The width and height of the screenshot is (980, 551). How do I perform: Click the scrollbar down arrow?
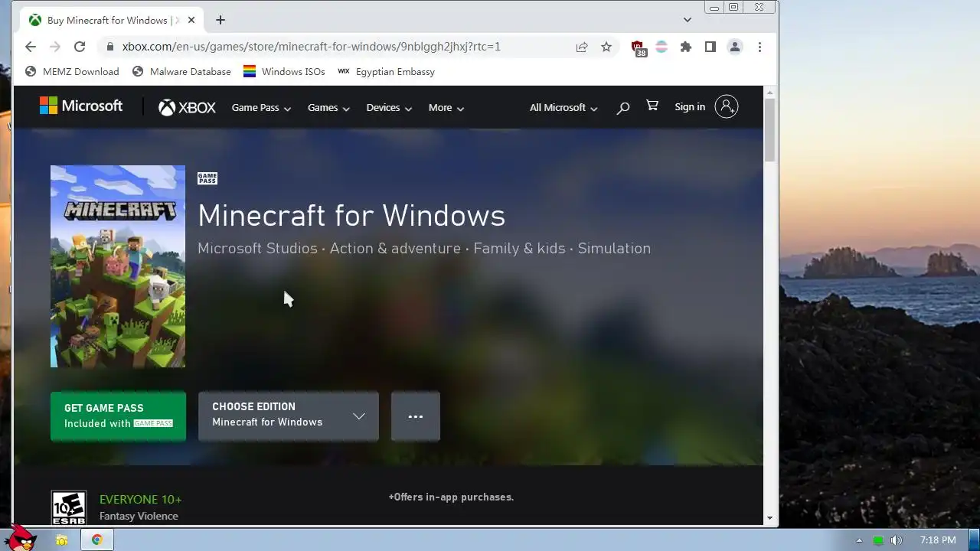point(770,518)
